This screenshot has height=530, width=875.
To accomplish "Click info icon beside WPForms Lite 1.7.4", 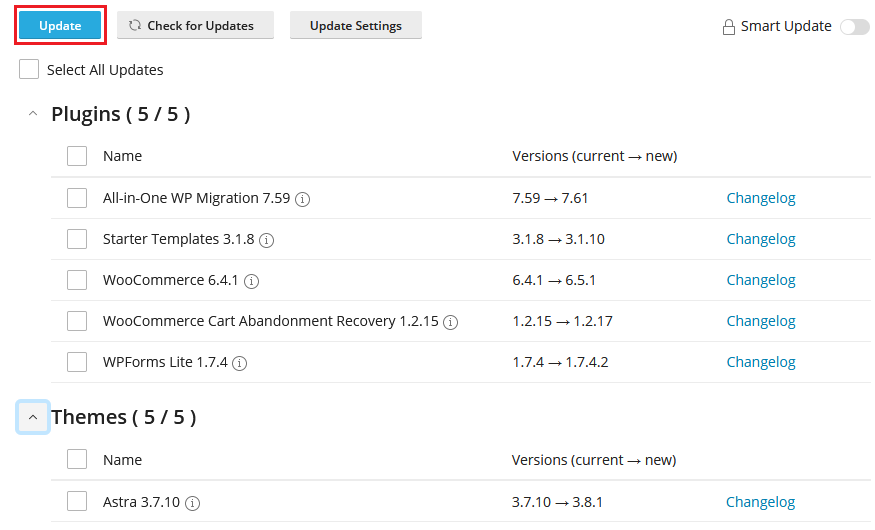I will (x=239, y=363).
